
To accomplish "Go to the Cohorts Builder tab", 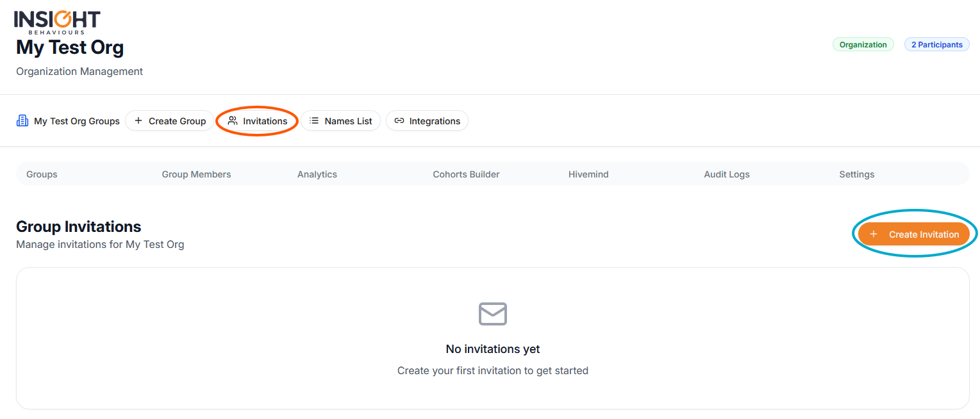I will (466, 174).
